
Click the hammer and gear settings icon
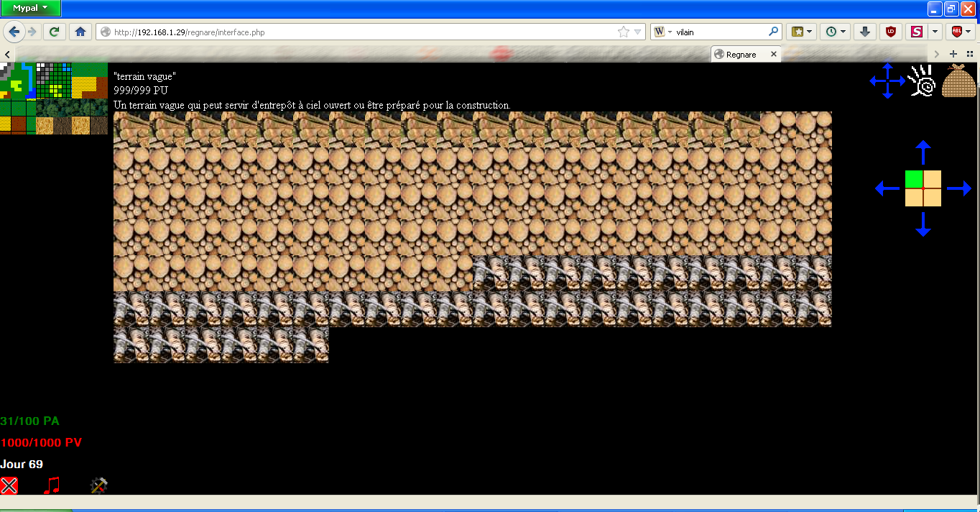point(98,485)
